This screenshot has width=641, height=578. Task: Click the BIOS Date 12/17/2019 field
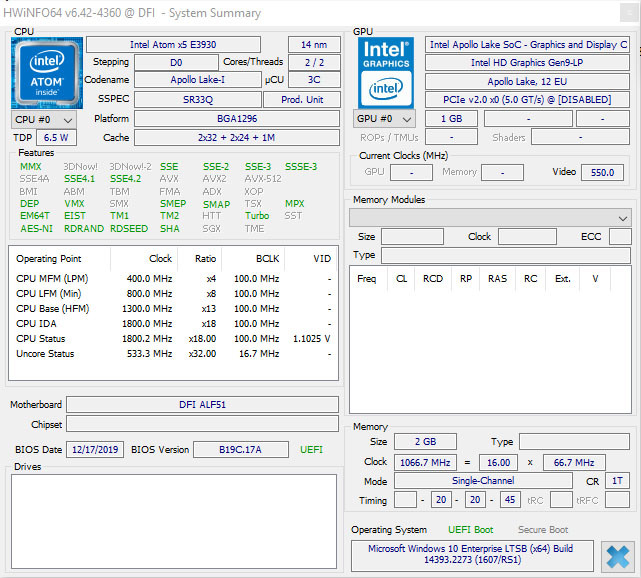click(x=95, y=450)
